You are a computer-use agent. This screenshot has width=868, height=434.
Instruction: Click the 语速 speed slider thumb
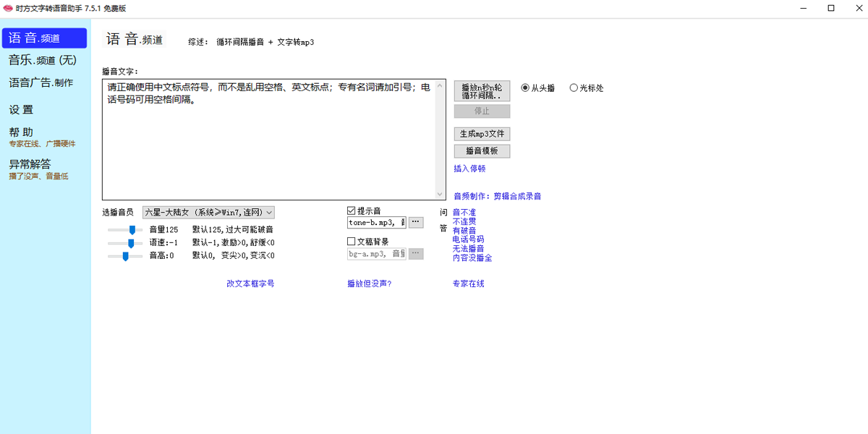click(131, 243)
